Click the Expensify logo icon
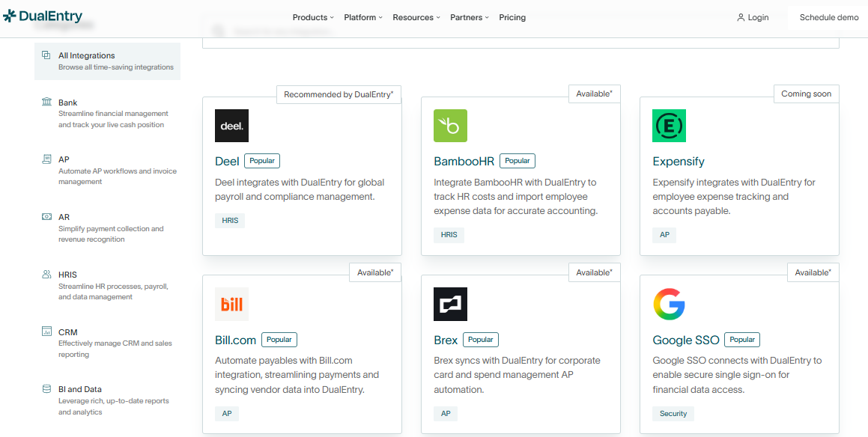The width and height of the screenshot is (868, 437). (x=669, y=125)
